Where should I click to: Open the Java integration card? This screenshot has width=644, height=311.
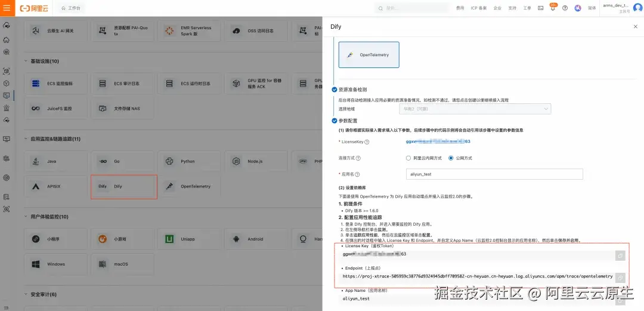(56, 161)
